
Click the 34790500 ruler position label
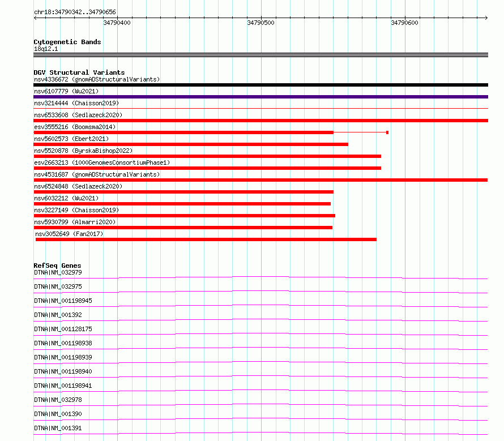click(x=260, y=23)
